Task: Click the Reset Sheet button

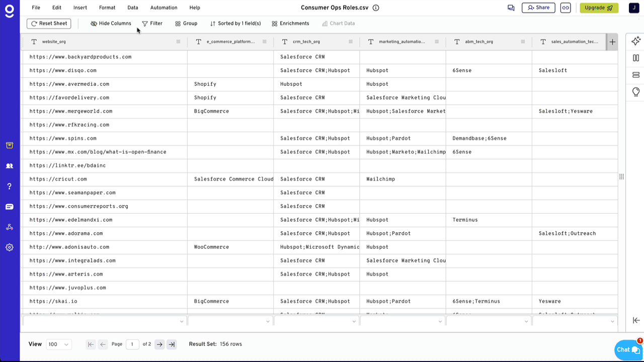Action: [x=49, y=24]
